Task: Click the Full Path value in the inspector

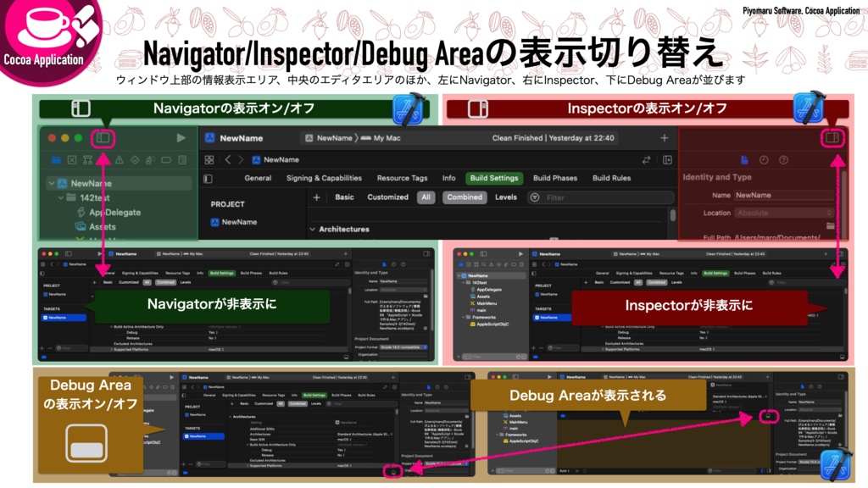Action: [x=777, y=237]
